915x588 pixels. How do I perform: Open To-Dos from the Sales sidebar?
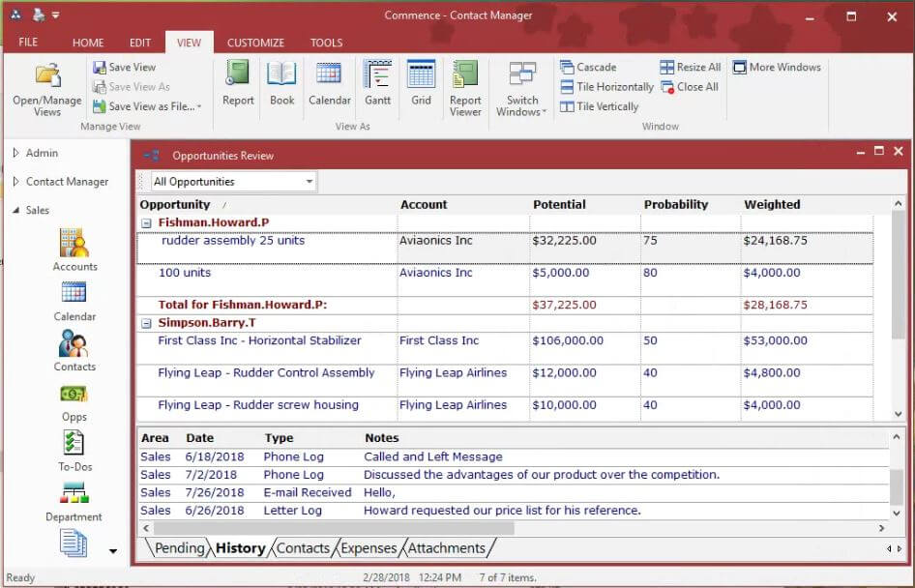(74, 451)
